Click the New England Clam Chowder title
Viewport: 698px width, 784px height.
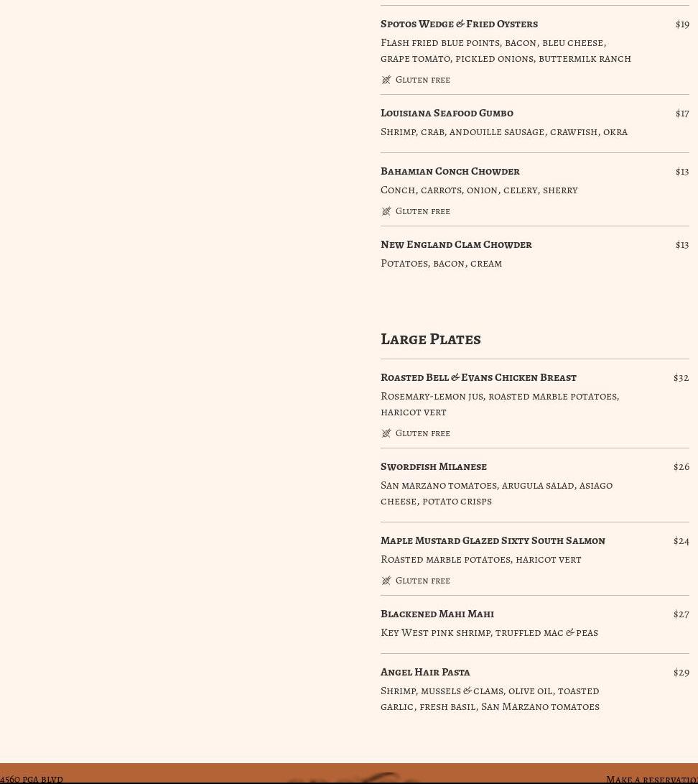pyautogui.click(x=456, y=244)
